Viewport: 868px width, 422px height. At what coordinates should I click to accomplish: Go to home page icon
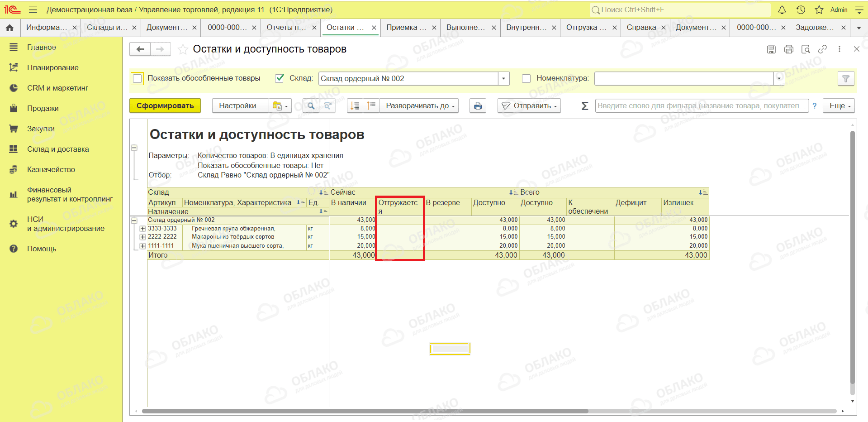pos(10,28)
